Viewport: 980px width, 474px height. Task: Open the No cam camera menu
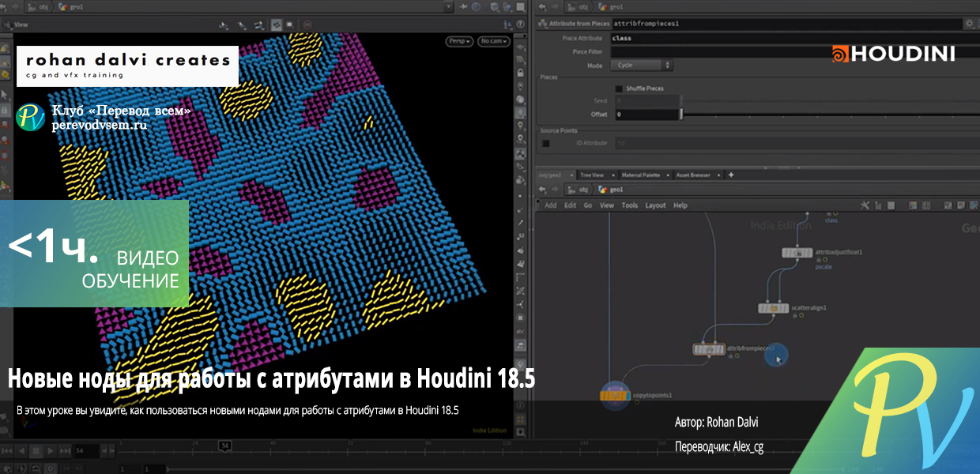(x=492, y=40)
